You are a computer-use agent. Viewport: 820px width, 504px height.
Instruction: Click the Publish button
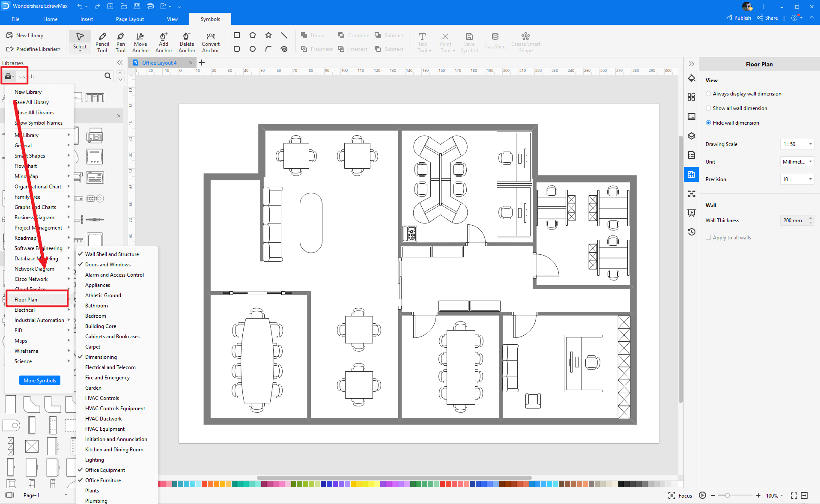739,18
